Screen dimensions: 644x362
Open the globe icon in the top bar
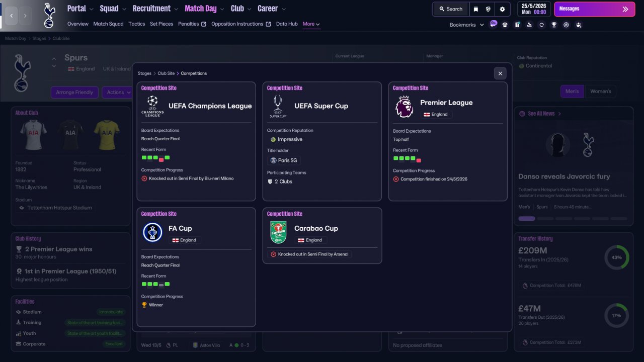pyautogui.click(x=488, y=9)
